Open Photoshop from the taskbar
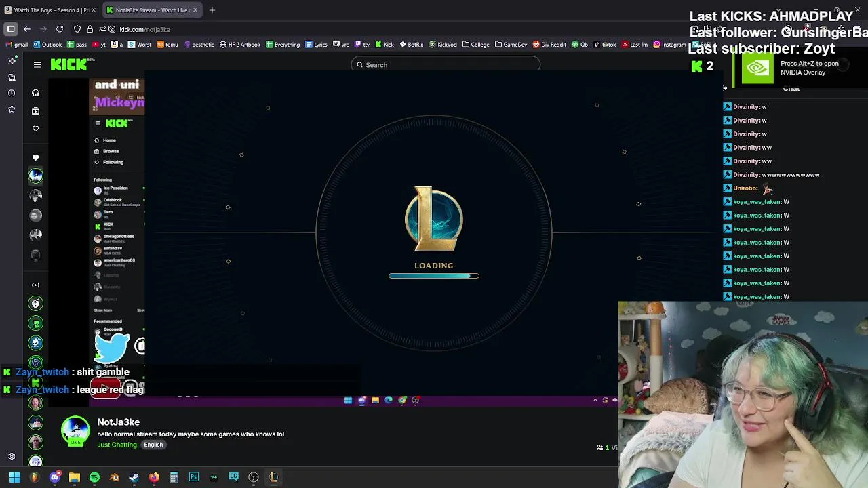868x488 pixels. click(194, 477)
